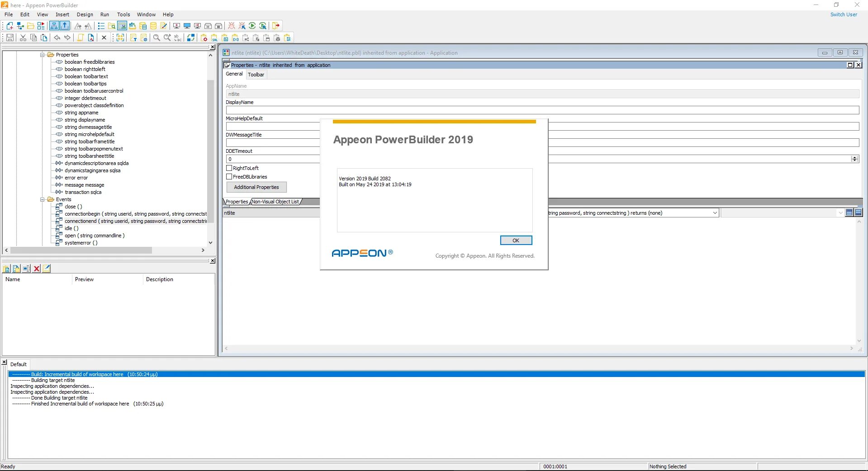Toggle the System Tree toolbar button
The width and height of the screenshot is (868, 471).
click(54, 26)
